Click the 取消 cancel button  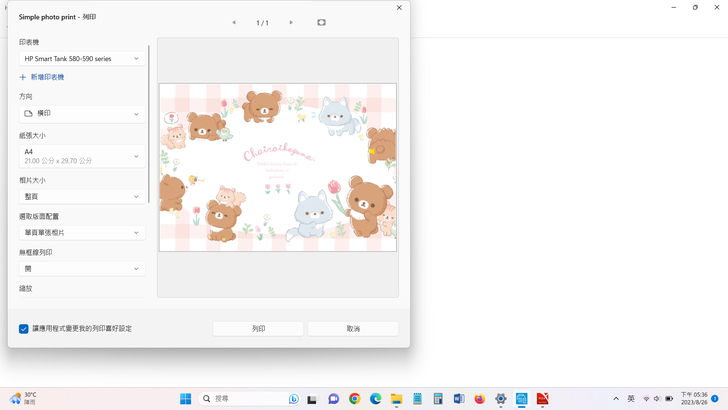pyautogui.click(x=353, y=328)
